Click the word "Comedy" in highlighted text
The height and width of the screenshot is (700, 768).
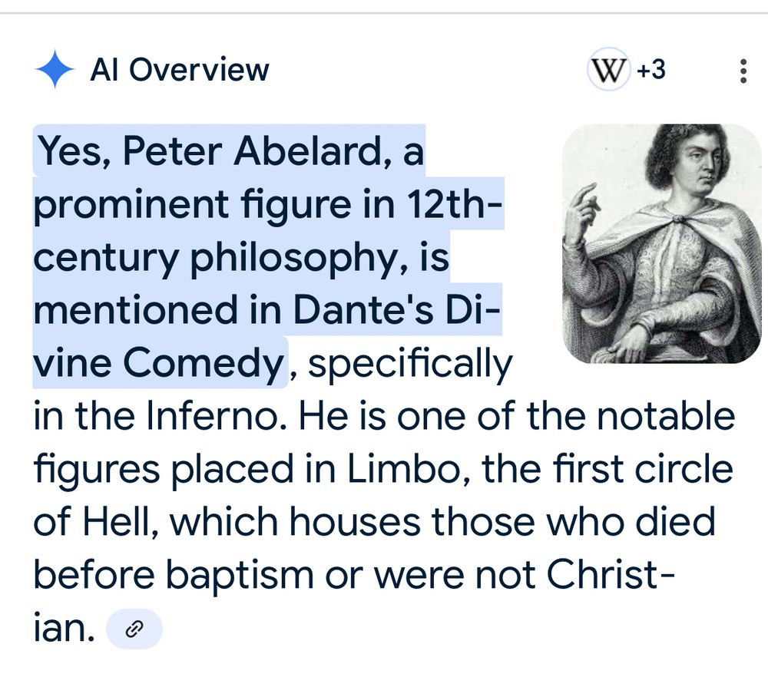click(203, 364)
